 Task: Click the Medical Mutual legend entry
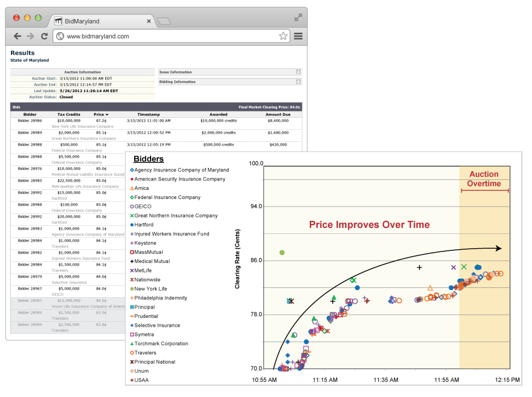coord(150,261)
